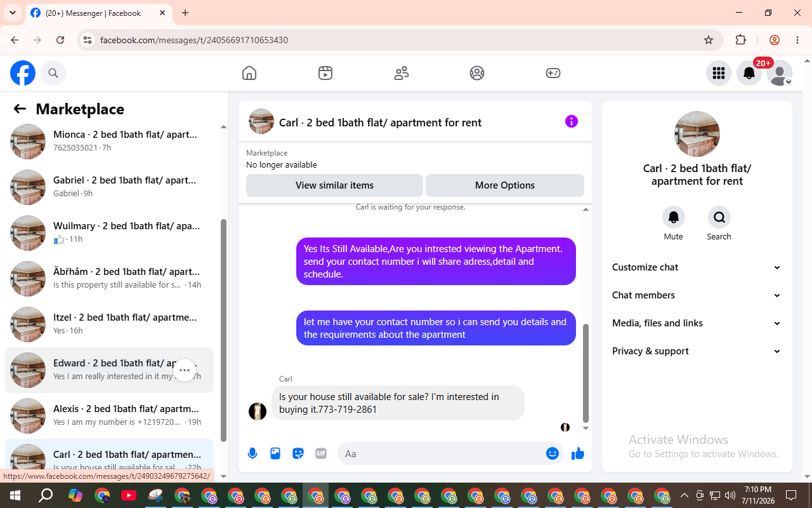This screenshot has width=812, height=508.
Task: Open the volume control in system tray
Action: (730, 495)
